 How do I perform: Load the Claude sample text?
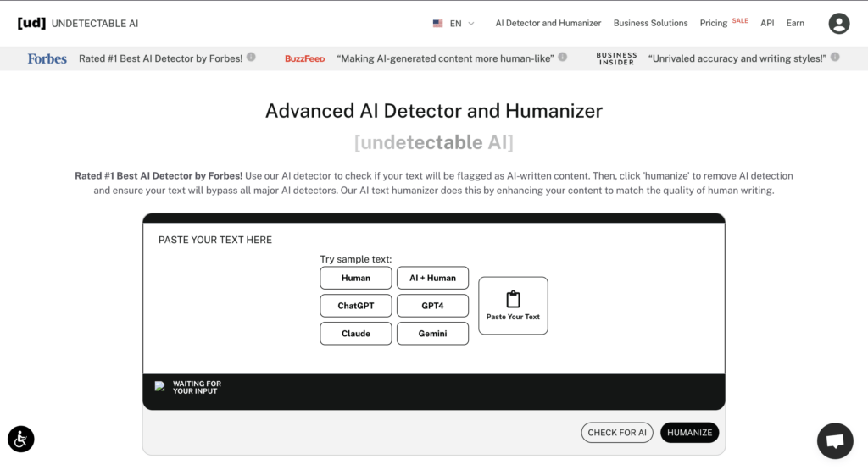(355, 334)
